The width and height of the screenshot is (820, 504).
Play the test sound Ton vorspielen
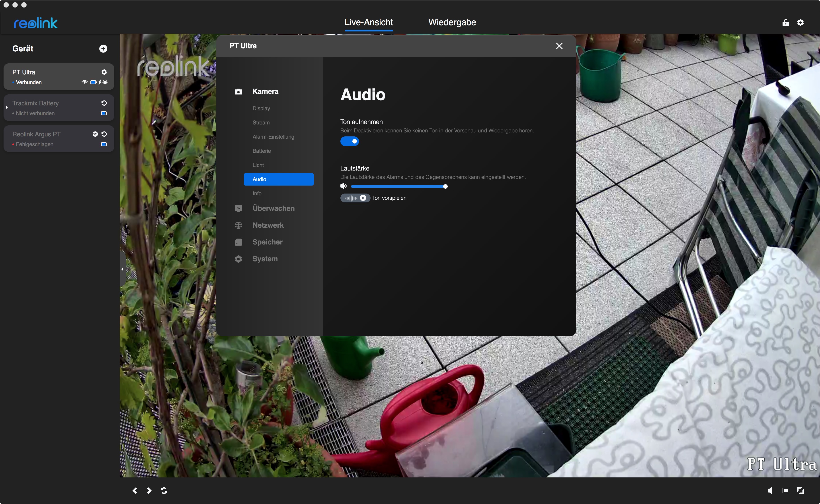pyautogui.click(x=363, y=198)
